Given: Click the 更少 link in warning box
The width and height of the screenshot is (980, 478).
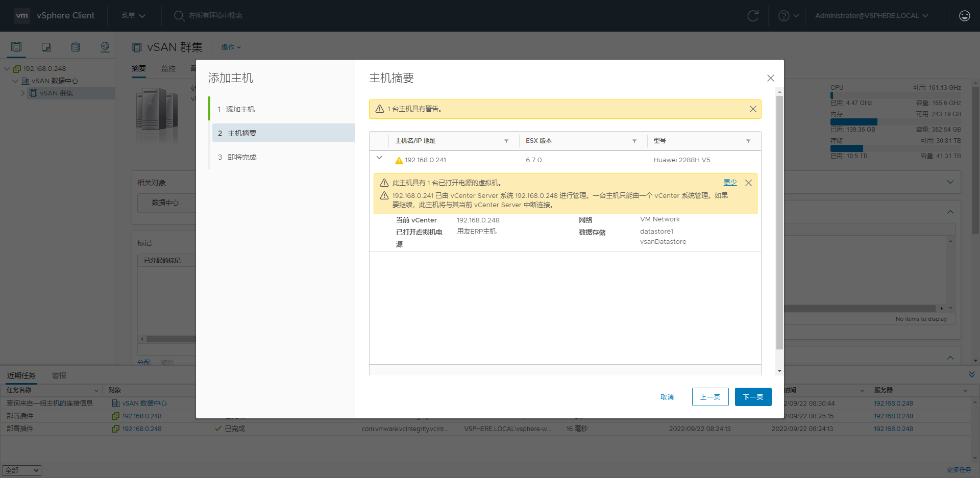Looking at the screenshot, I should [730, 182].
